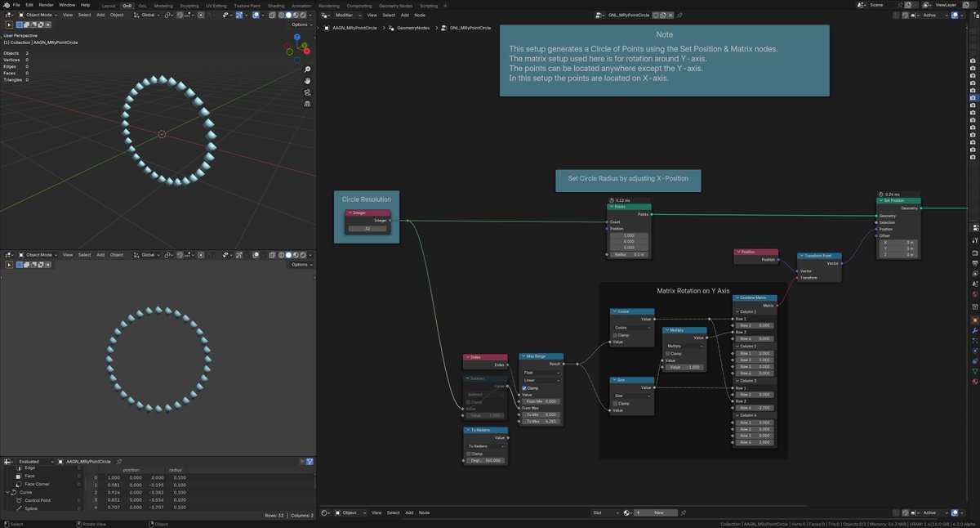The image size is (980, 528).
Task: Collapse Column 3 section in Combine Matrix
Action: pos(737,381)
